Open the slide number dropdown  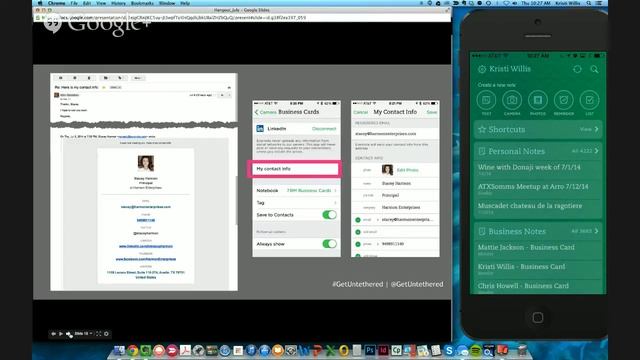(83, 334)
